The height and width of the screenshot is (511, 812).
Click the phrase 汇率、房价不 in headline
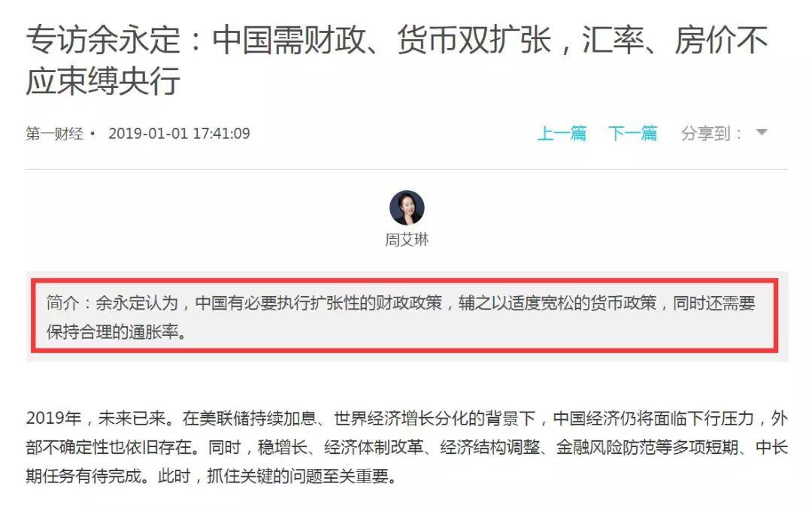pyautogui.click(x=674, y=41)
